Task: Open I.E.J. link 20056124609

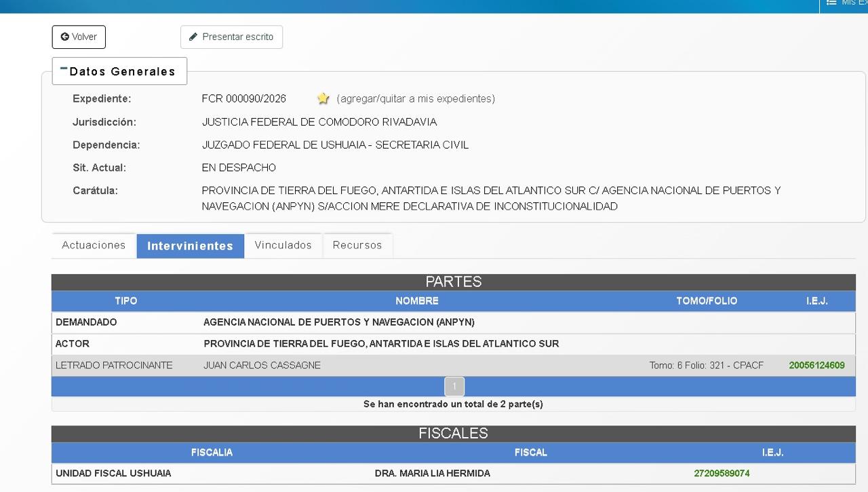Action: (816, 365)
